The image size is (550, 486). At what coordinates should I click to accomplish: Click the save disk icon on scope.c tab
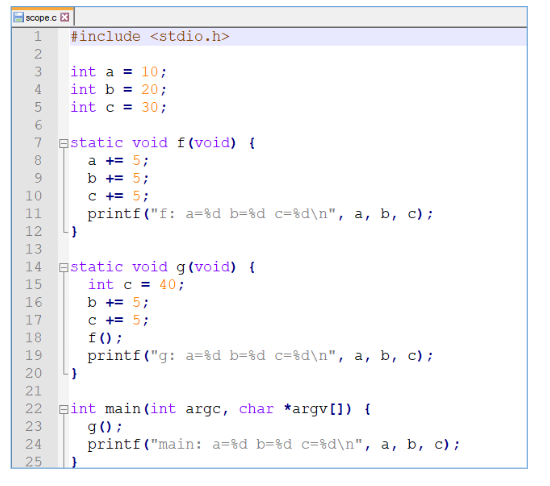[19, 17]
